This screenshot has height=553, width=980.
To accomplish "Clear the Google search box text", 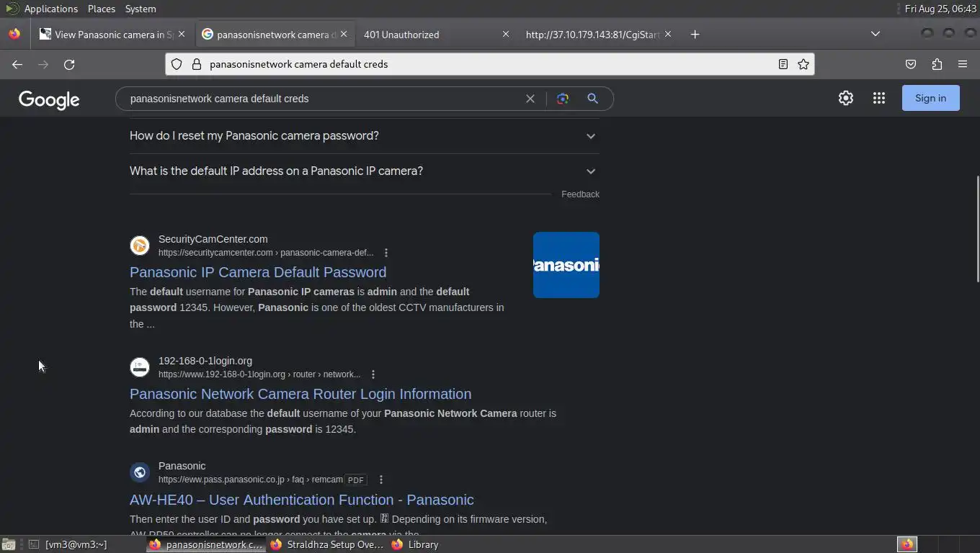I will (530, 99).
